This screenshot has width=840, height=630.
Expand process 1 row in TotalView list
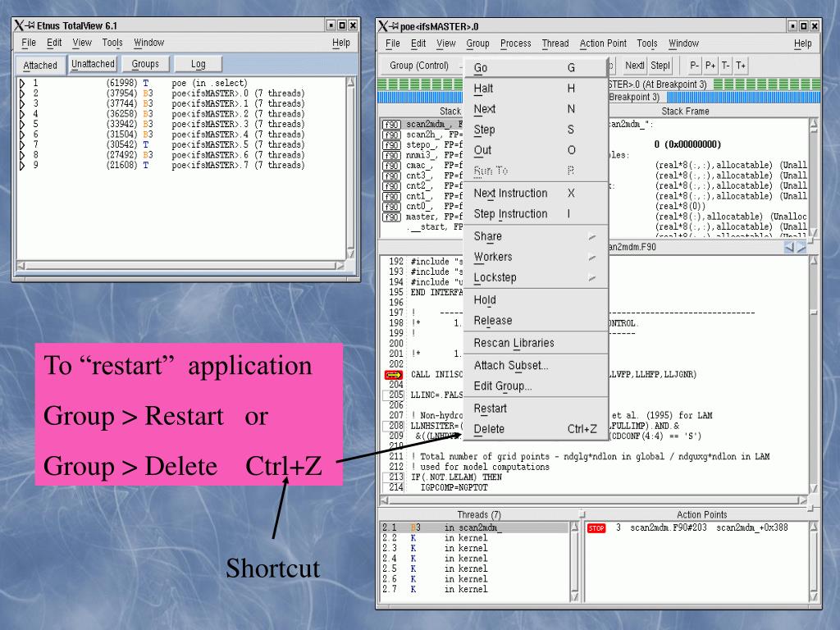pyautogui.click(x=22, y=83)
